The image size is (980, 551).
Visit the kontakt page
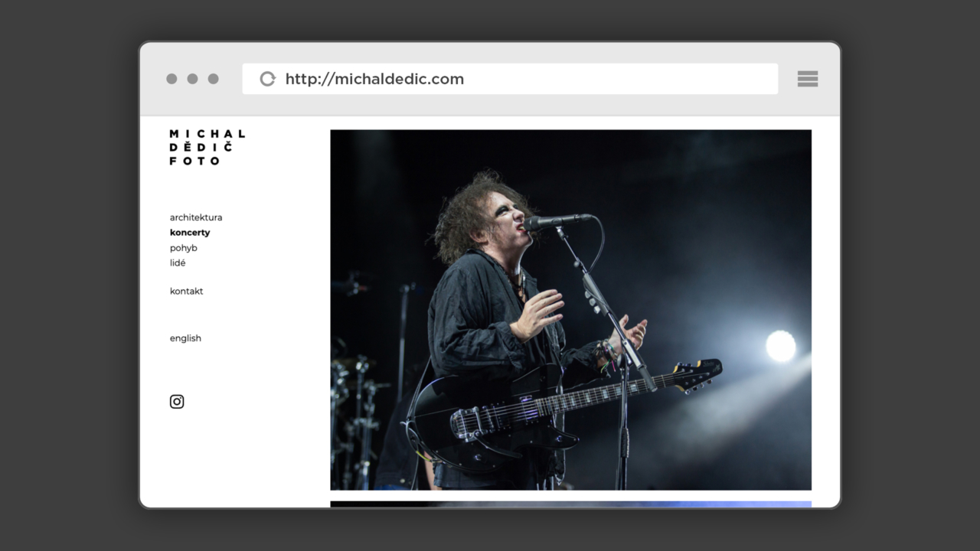(187, 292)
